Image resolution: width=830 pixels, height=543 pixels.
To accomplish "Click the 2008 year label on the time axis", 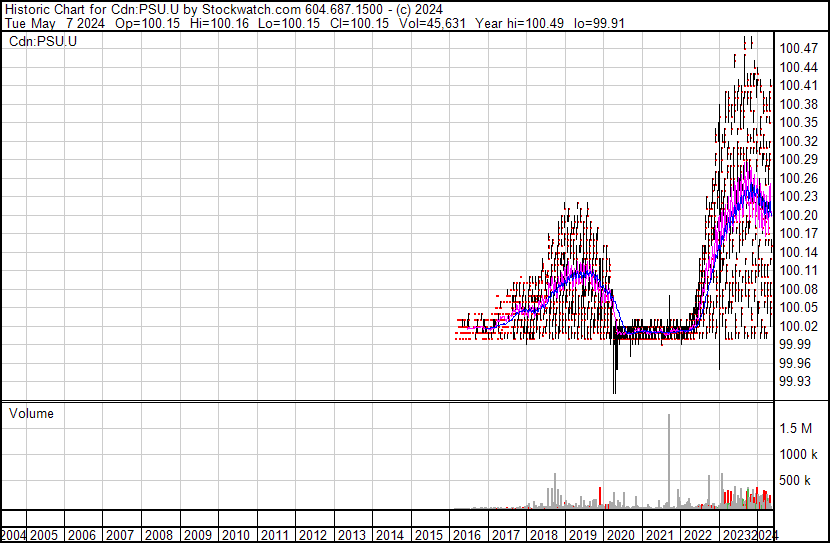I will tap(159, 536).
